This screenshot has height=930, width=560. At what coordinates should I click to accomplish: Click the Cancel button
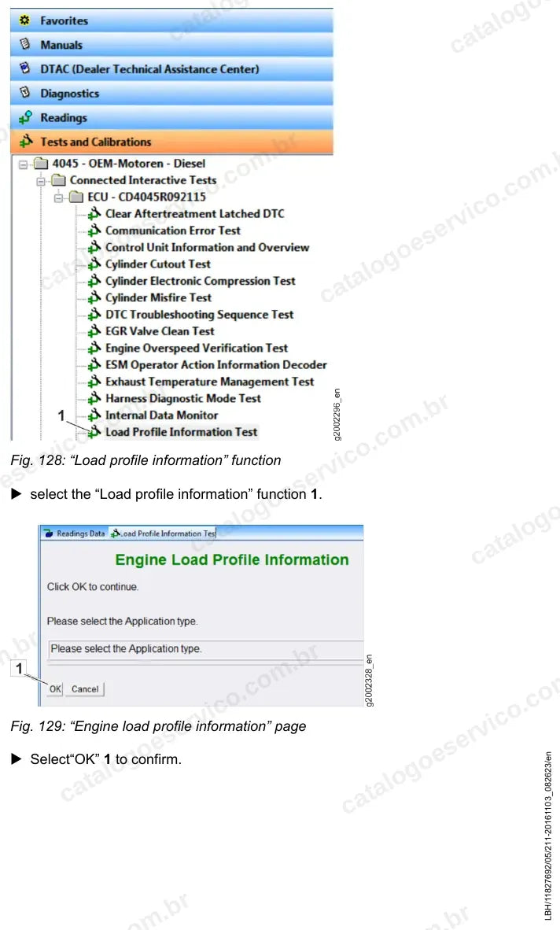click(85, 689)
